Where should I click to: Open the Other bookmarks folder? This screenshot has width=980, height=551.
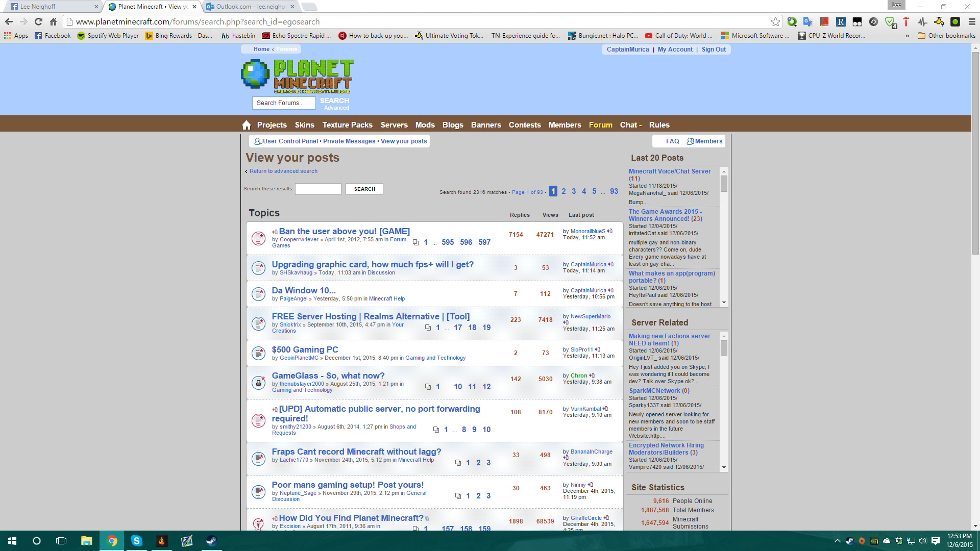pyautogui.click(x=945, y=35)
